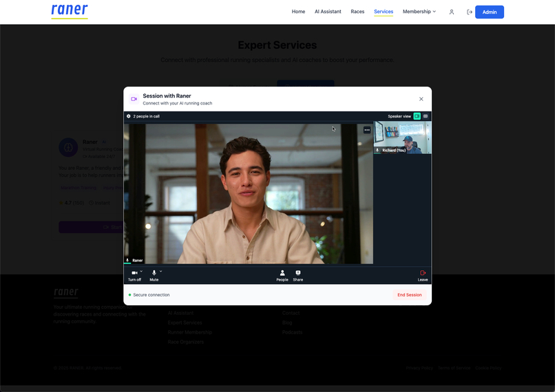Click the 'Session with Raner' title
Screen dimensions: 555x392
click(x=167, y=96)
